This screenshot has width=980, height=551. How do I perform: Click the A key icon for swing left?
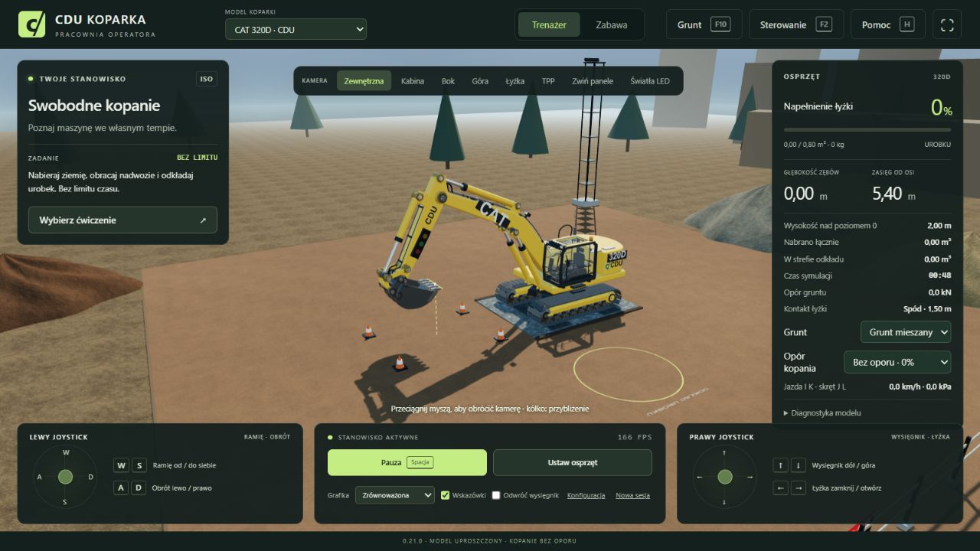pos(121,487)
